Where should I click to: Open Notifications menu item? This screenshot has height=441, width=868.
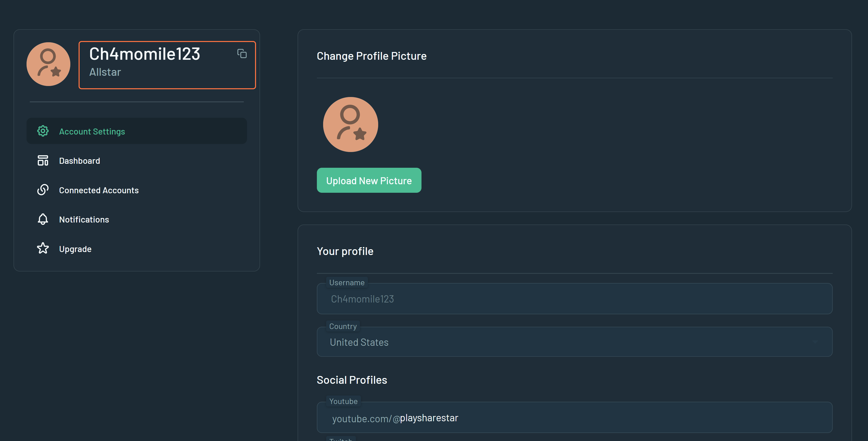coord(84,219)
